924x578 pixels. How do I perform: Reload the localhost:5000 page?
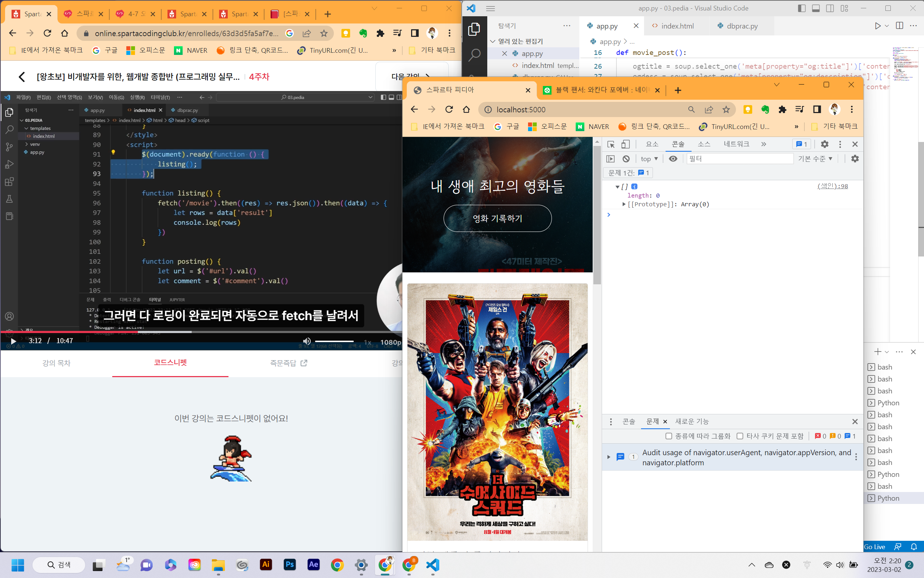click(x=449, y=110)
